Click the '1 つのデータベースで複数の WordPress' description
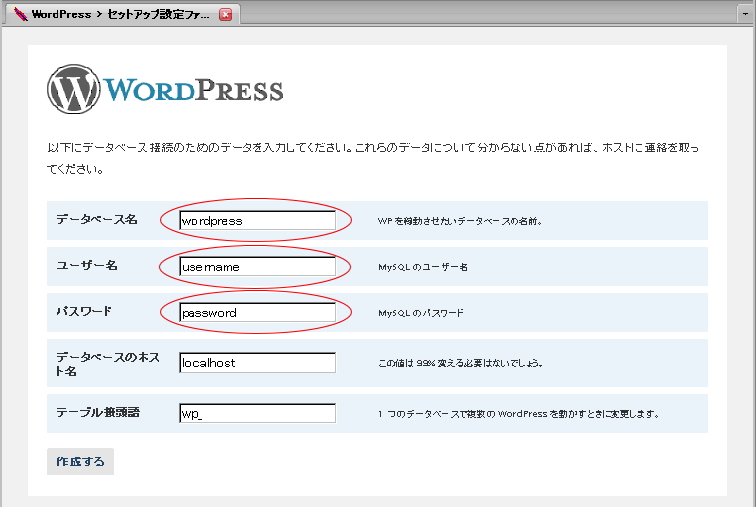 518,414
